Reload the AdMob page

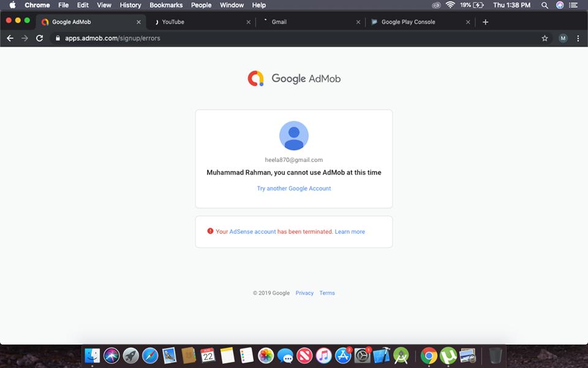click(x=39, y=38)
